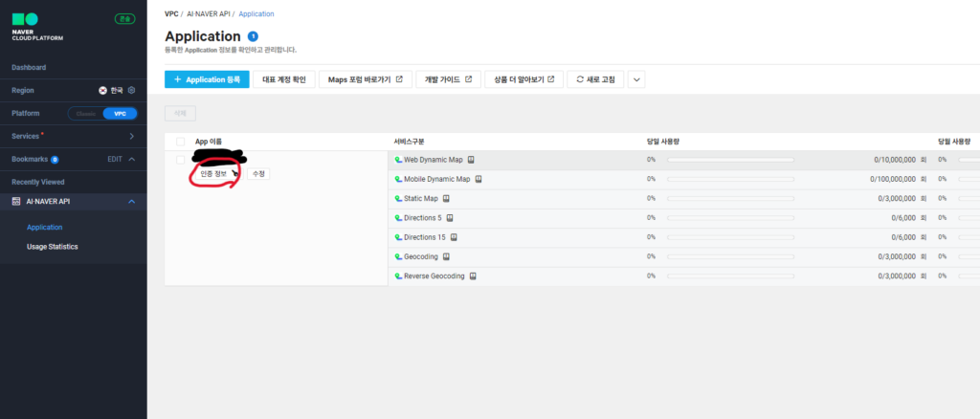Click AI·NAVER API in the breadcrumb
Screen dimensions: 980x419
tap(208, 13)
